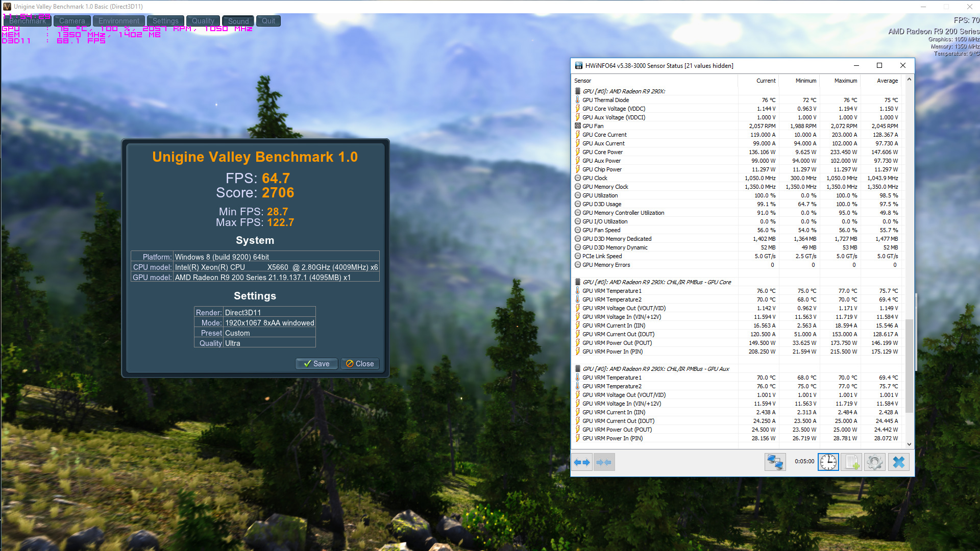Select the GPU Core Current row
Image resolution: width=980 pixels, height=551 pixels.
737,135
